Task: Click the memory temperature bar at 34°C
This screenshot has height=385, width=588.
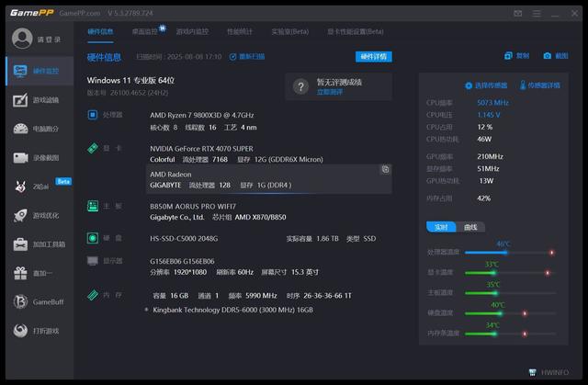Action: (510, 334)
